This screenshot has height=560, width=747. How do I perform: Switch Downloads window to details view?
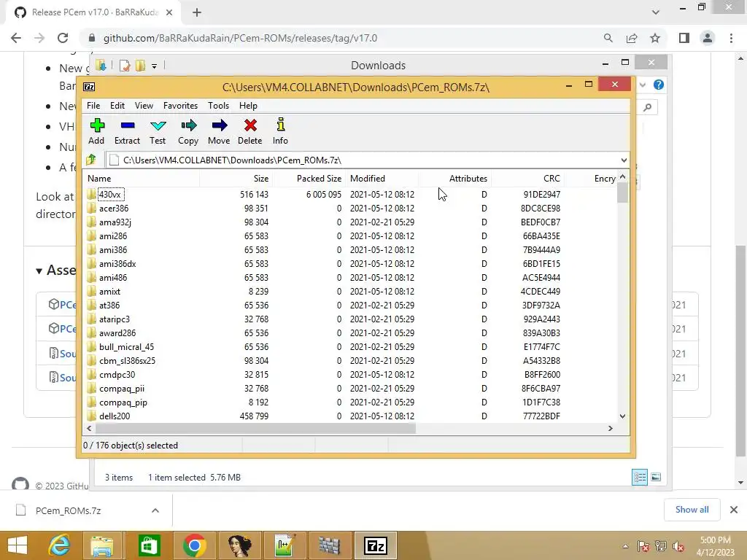639,477
